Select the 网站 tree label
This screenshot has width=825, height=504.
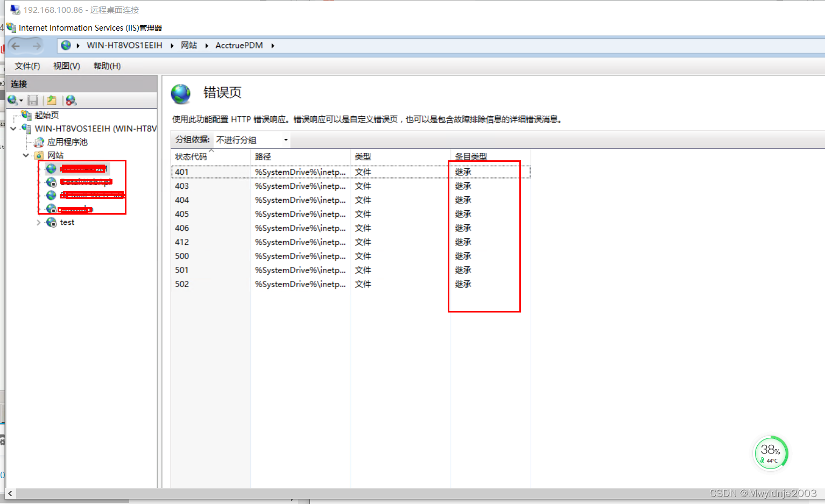pos(55,155)
